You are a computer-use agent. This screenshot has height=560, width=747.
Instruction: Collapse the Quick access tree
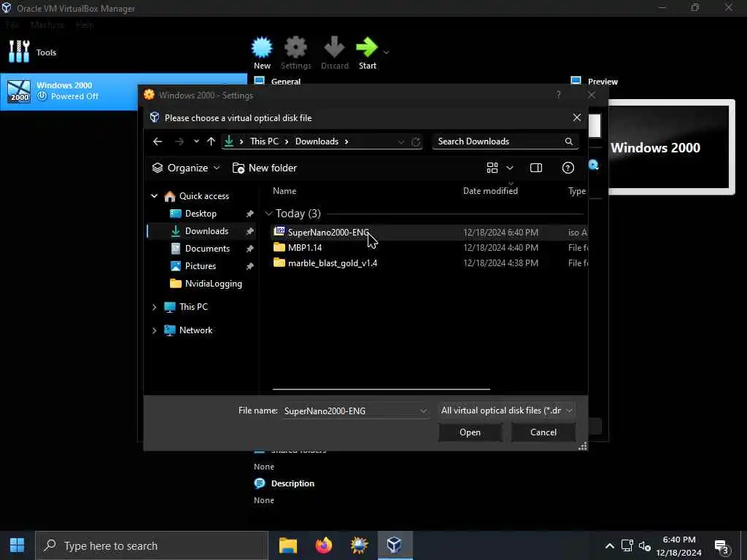[x=155, y=195]
